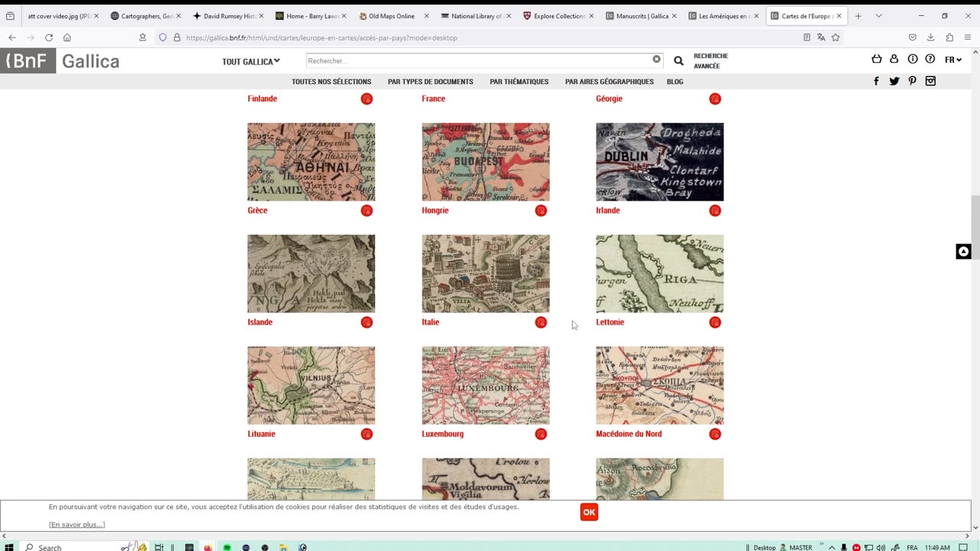Open Gallica Pinterest icon
The image size is (980, 551).
912,81
